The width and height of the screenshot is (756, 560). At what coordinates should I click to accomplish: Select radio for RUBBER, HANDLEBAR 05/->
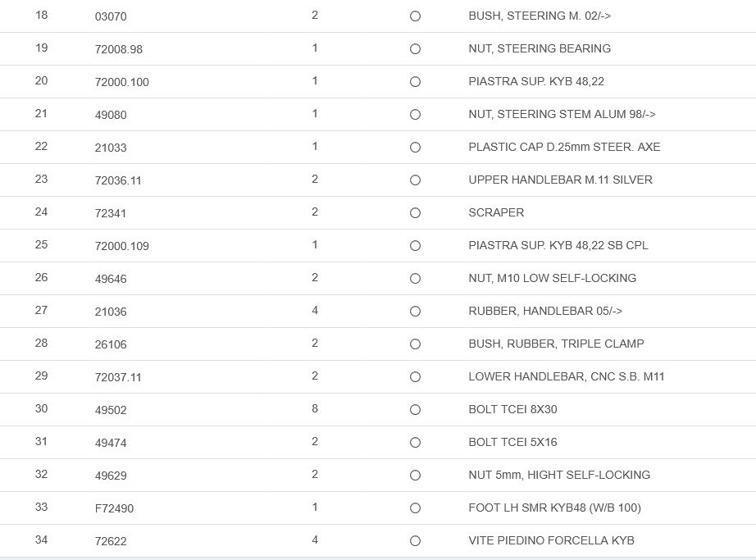415,312
